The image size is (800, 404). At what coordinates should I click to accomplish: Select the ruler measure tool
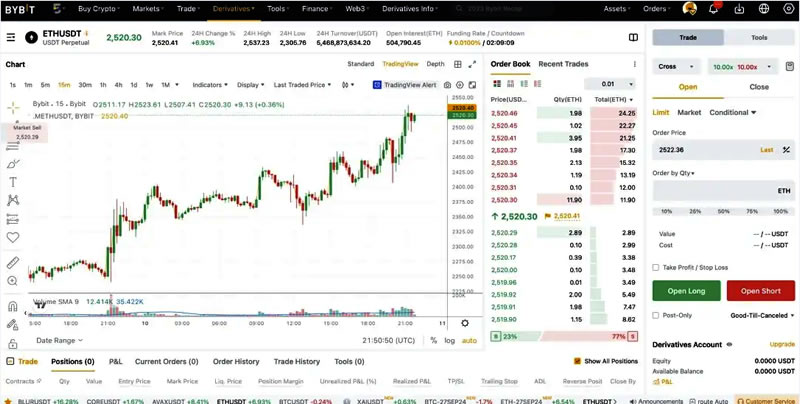13,263
